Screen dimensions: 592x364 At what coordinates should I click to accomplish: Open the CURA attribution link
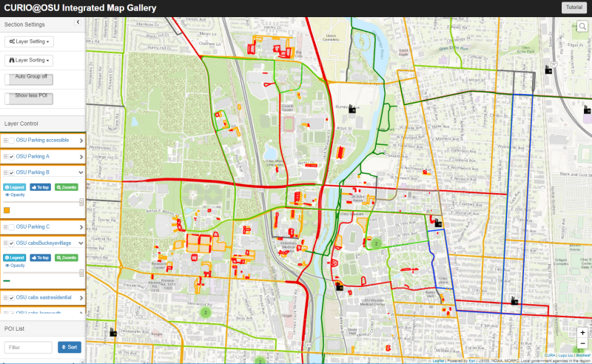550,355
